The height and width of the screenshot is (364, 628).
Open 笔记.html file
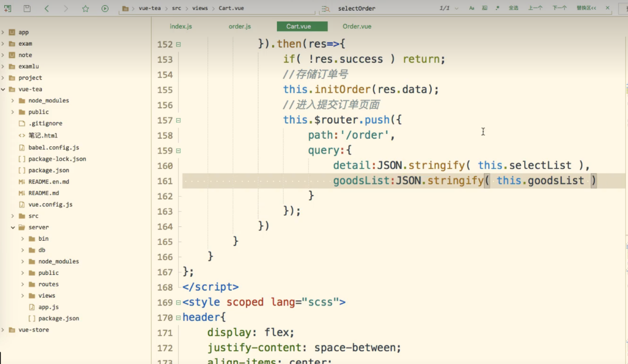[43, 136]
